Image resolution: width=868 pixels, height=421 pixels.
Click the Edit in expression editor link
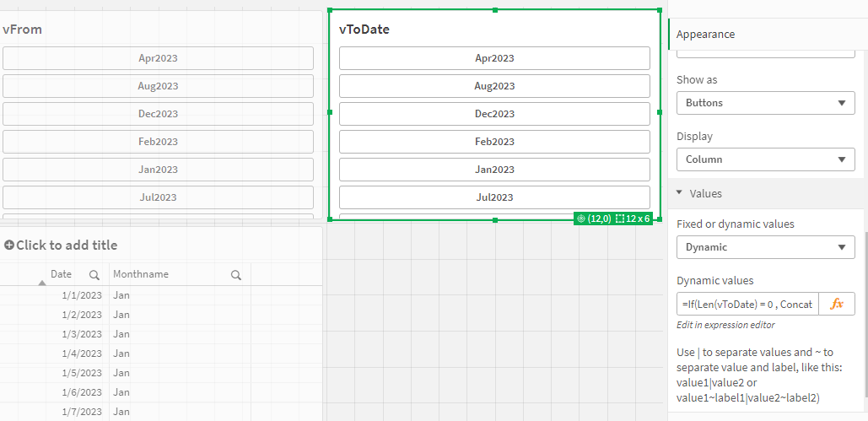click(725, 325)
